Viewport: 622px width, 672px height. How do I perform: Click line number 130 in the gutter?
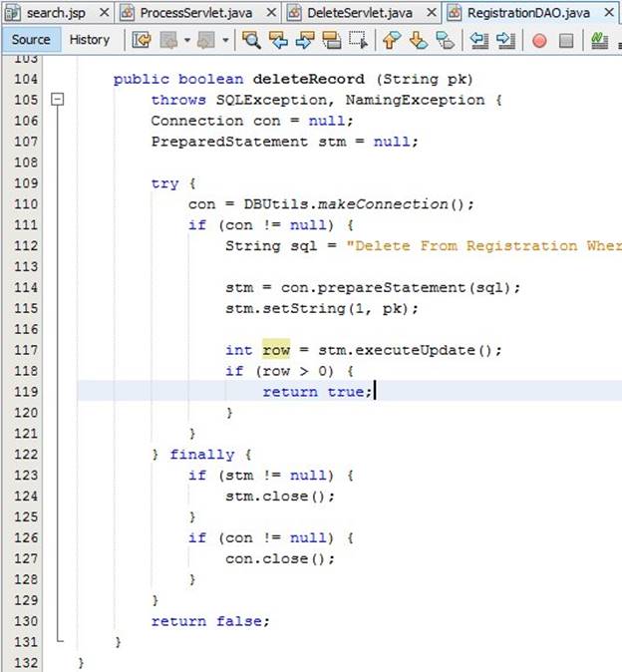click(26, 621)
